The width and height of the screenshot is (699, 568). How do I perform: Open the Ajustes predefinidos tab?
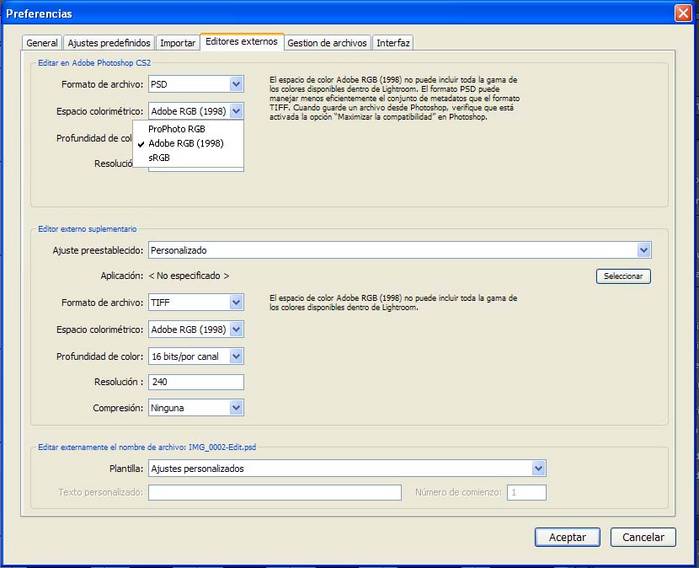[109, 43]
